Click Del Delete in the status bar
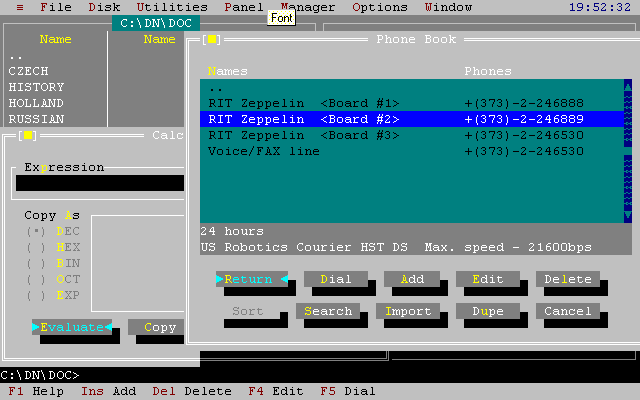The image size is (640, 400). (192, 391)
